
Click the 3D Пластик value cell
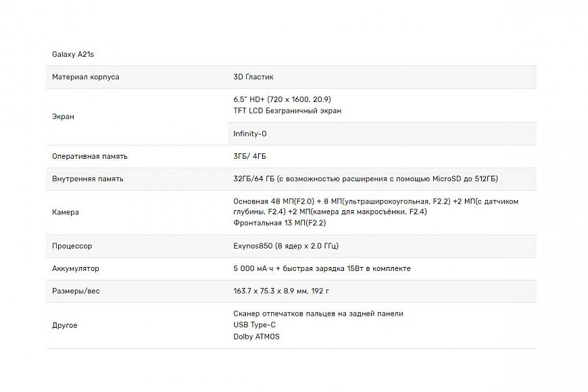(x=253, y=77)
